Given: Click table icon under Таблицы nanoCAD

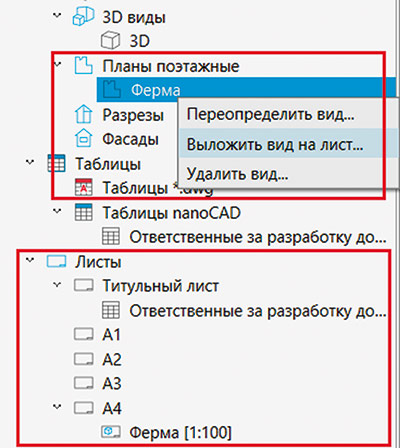Looking at the screenshot, I should pos(111,236).
